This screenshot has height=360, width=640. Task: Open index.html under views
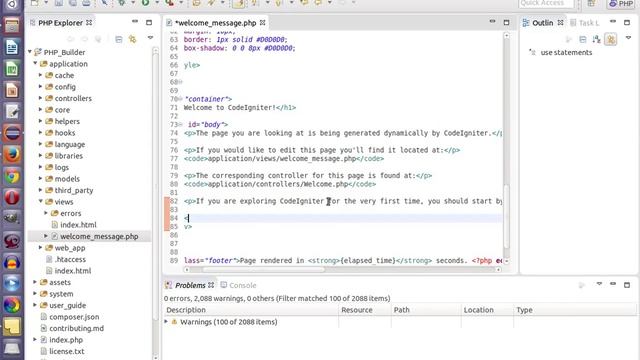(x=78, y=224)
